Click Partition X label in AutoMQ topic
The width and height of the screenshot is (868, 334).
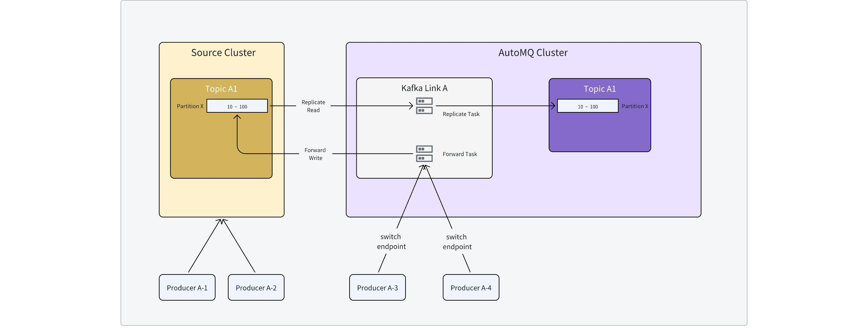[635, 106]
